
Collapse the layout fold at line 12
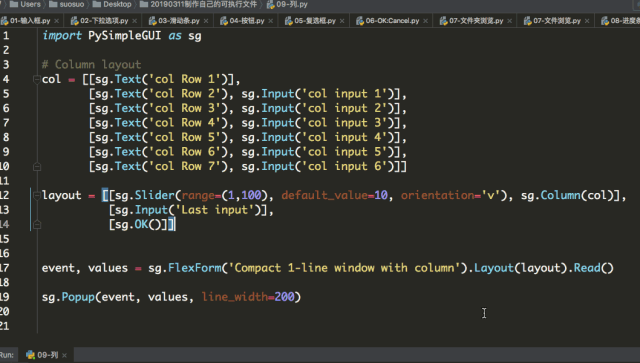point(37,196)
